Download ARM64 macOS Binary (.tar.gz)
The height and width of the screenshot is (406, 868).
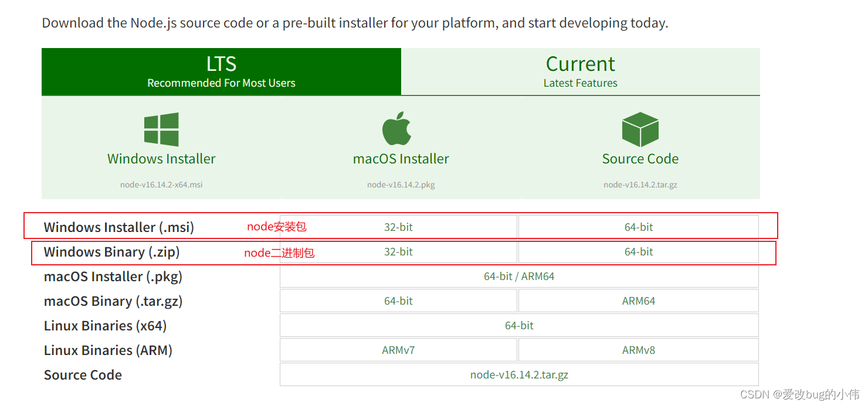click(x=639, y=301)
